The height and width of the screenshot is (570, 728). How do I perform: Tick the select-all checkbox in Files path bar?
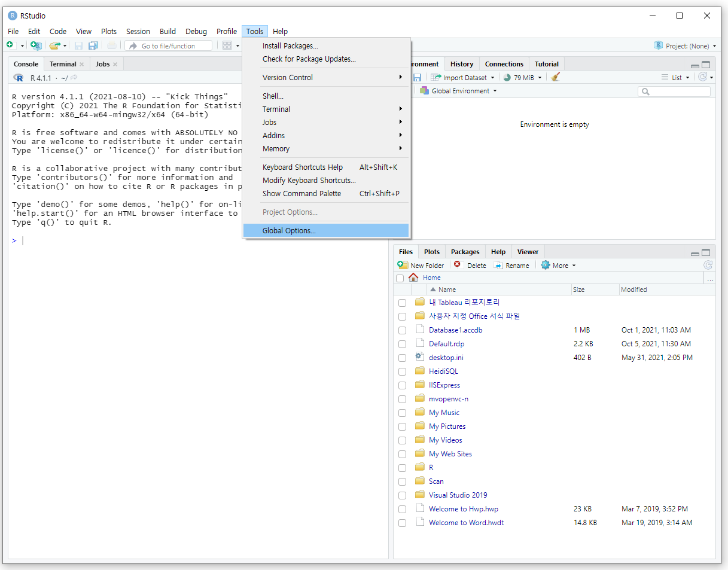400,278
